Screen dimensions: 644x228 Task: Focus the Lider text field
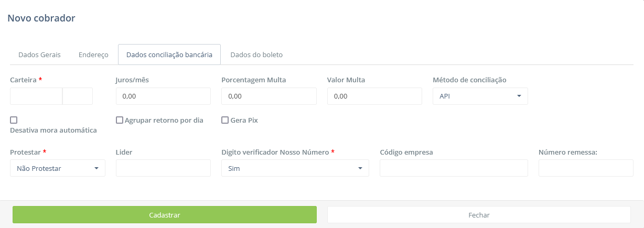163,168
